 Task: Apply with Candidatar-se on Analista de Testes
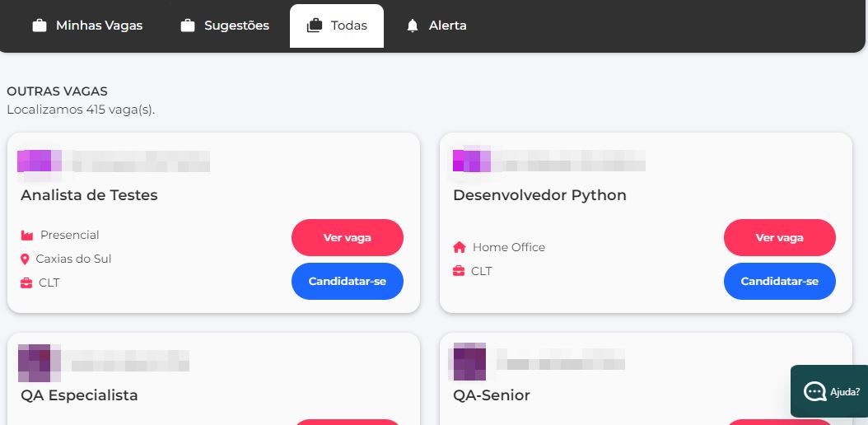point(347,282)
